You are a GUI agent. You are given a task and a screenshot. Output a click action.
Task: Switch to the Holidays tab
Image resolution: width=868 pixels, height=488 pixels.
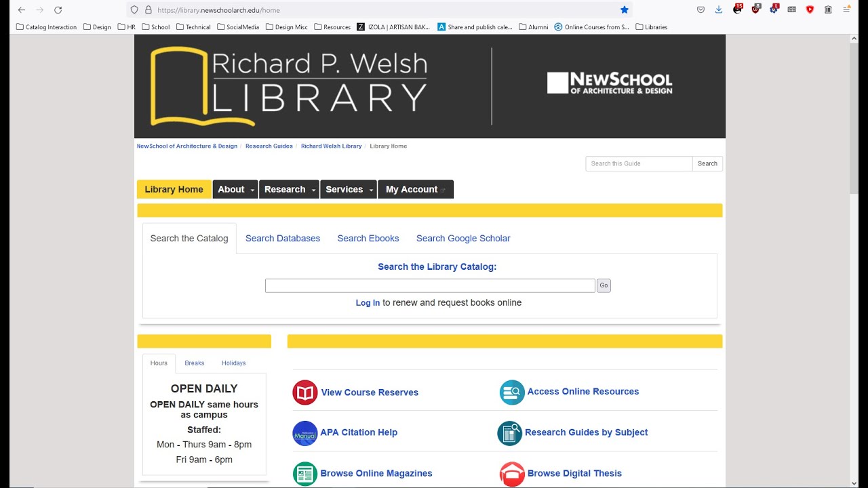coord(234,363)
